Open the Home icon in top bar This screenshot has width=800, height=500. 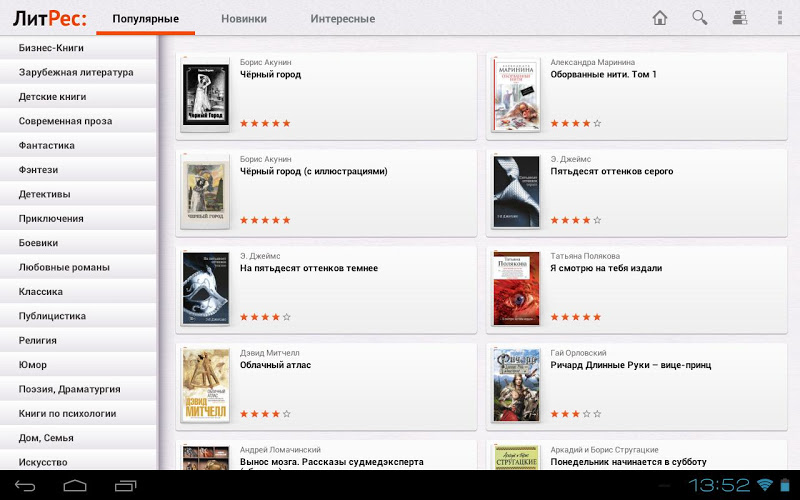coord(660,18)
